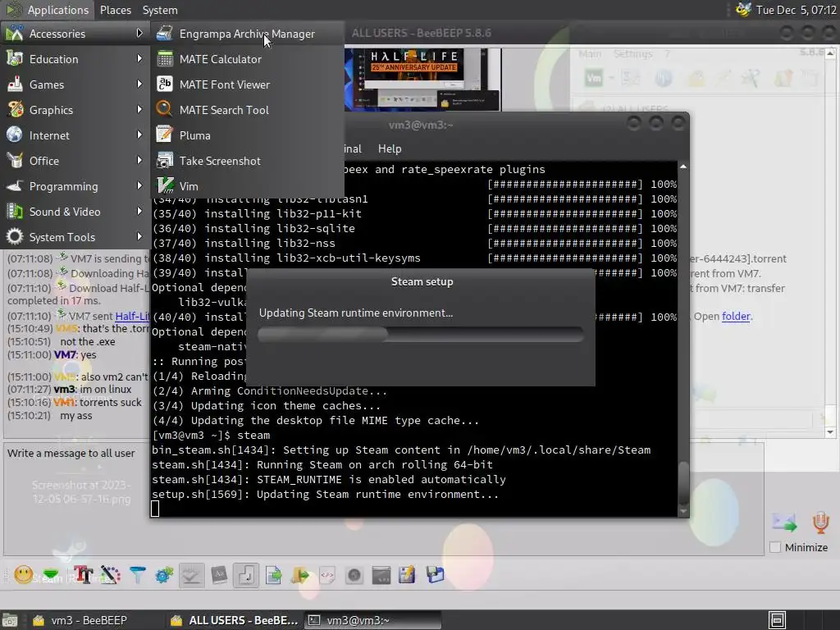This screenshot has width=840, height=630.
Task: Click the folder with green arrow icon
Action: [x=300, y=575]
